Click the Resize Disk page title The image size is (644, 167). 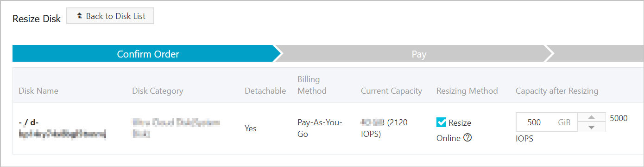tap(37, 19)
